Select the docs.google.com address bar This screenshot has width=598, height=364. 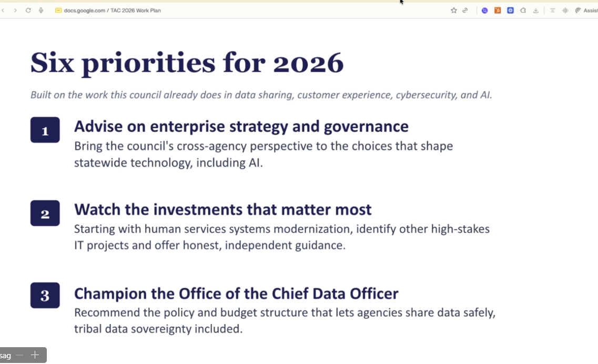point(113,11)
